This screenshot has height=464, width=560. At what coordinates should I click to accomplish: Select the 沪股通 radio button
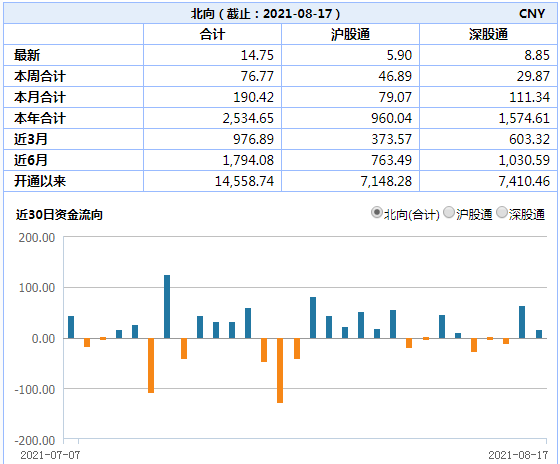tap(449, 213)
